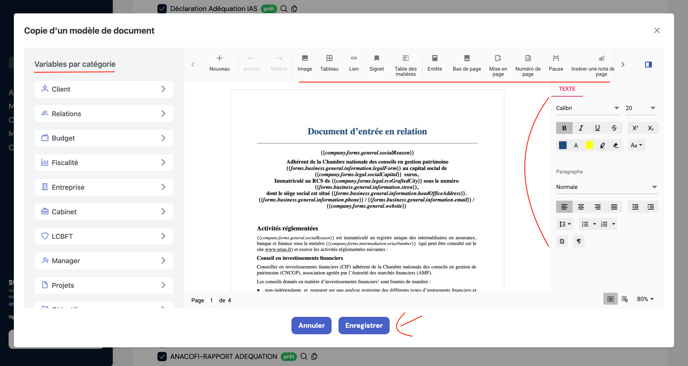Toggle the properties side panel icon
This screenshot has height=366, width=688.
tap(648, 65)
